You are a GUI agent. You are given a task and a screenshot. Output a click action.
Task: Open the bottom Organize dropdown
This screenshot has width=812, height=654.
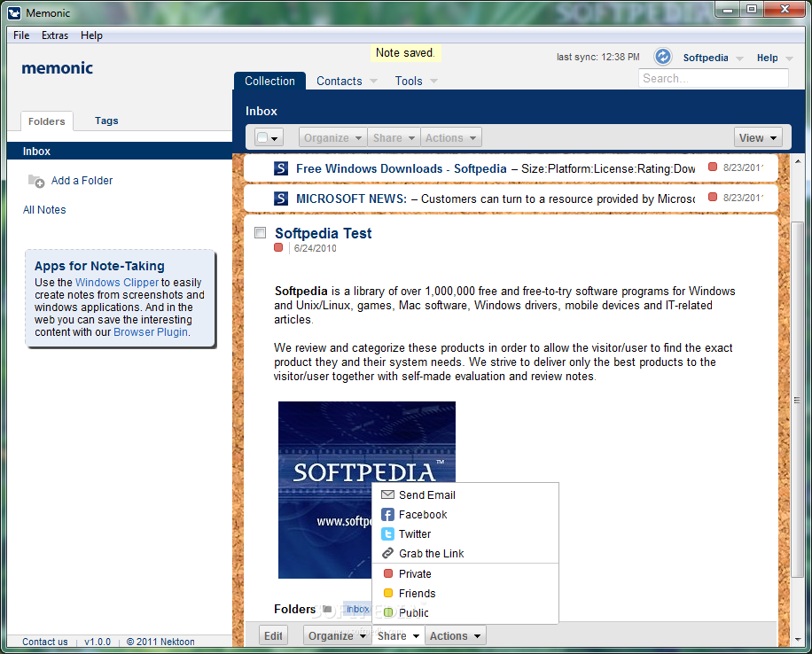337,636
